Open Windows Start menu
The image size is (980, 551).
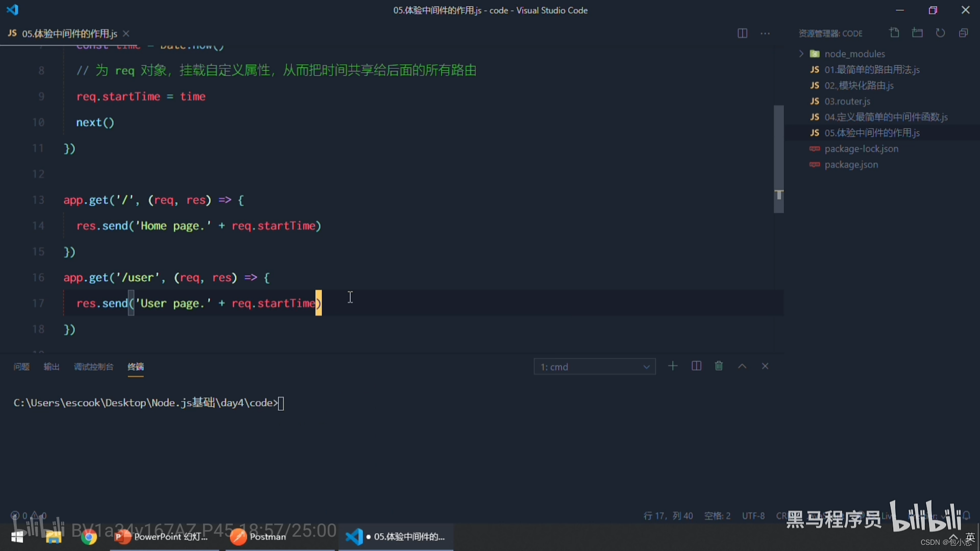pos(17,537)
